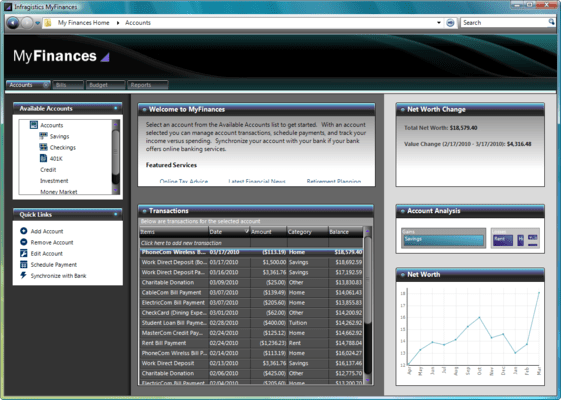Viewport: 561px width, 400px height.
Task: Click accounts list scroll-down arrow
Action: point(116,190)
